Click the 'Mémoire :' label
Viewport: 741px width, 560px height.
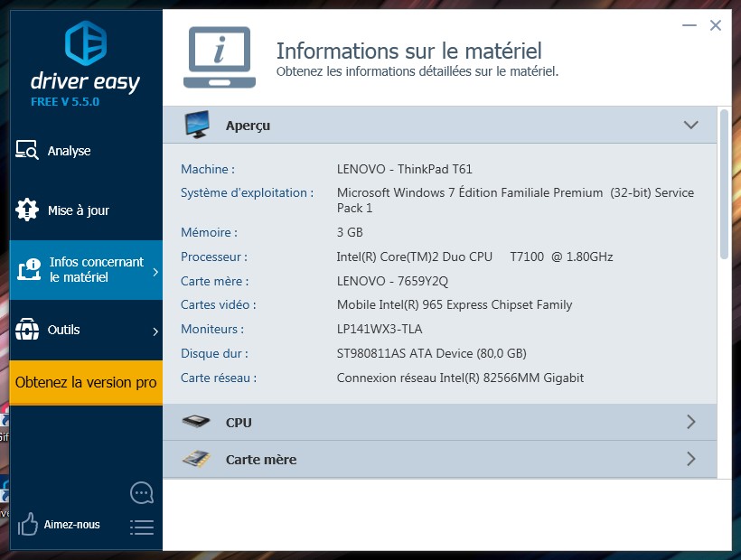[x=209, y=232]
